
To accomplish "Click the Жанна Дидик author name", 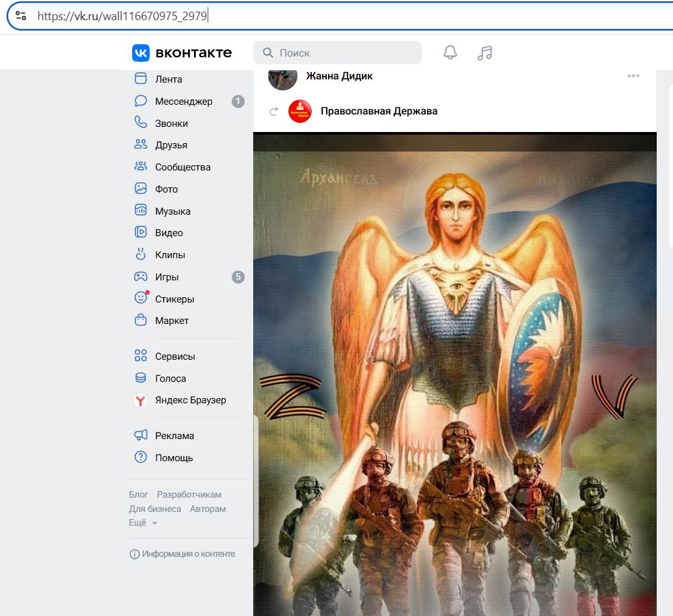I will pos(339,76).
